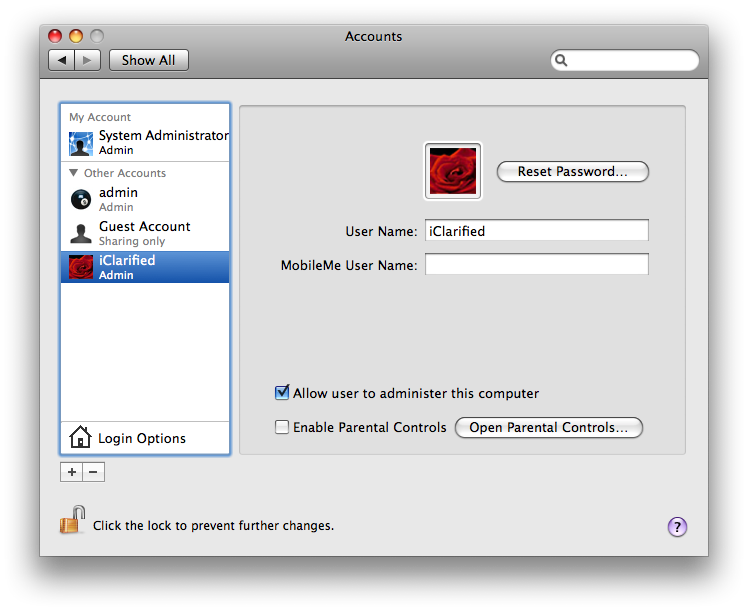The image size is (748, 611).
Task: Go back with the left arrow button
Action: pyautogui.click(x=62, y=60)
